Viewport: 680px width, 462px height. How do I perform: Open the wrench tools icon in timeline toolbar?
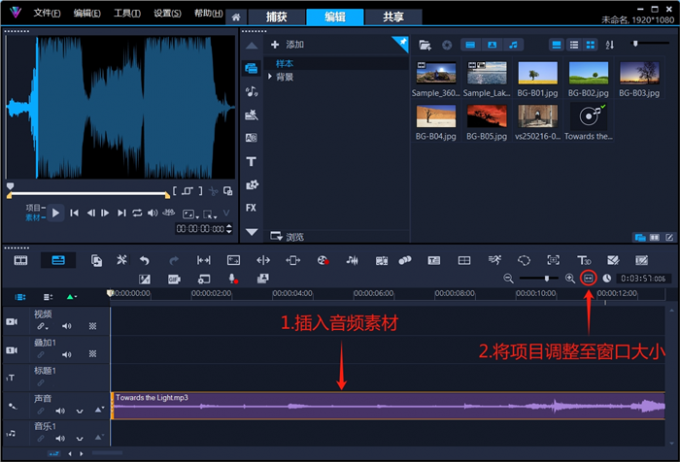pos(122,260)
